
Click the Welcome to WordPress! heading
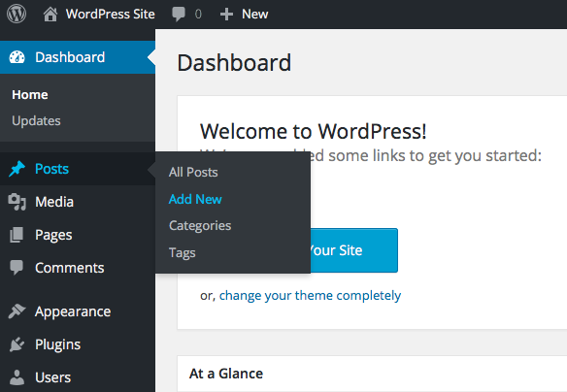pos(314,131)
